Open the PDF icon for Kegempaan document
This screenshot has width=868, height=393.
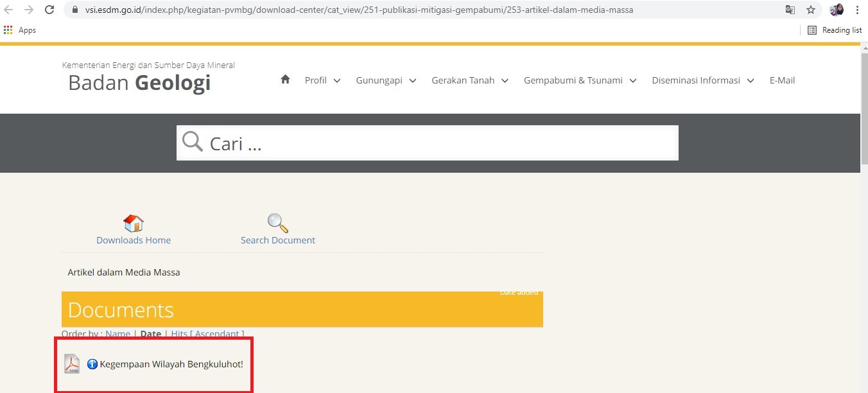pos(72,364)
